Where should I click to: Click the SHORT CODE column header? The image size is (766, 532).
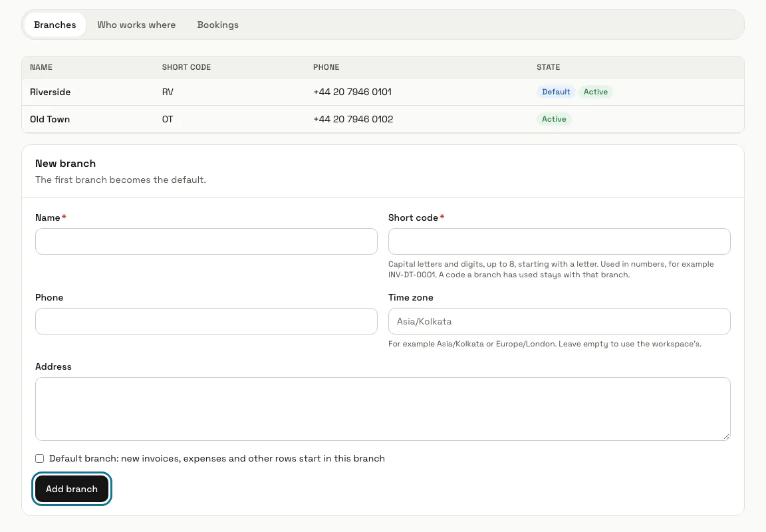click(x=186, y=67)
